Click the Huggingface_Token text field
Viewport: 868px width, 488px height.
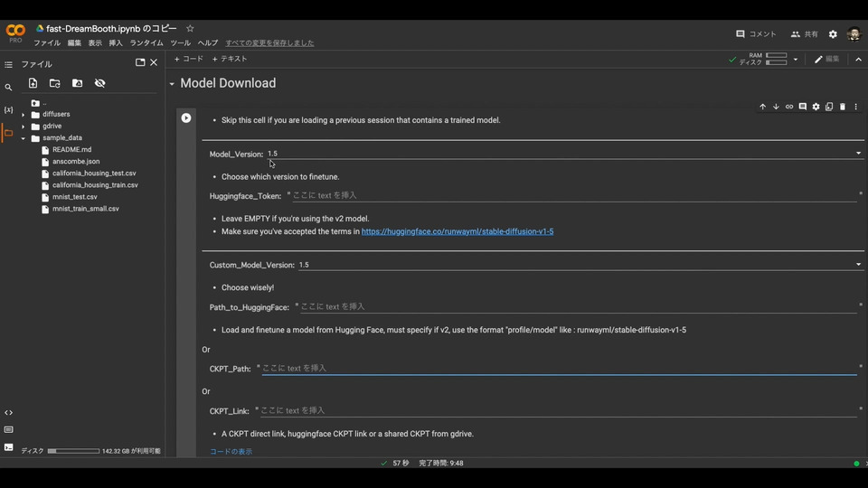coord(571,195)
